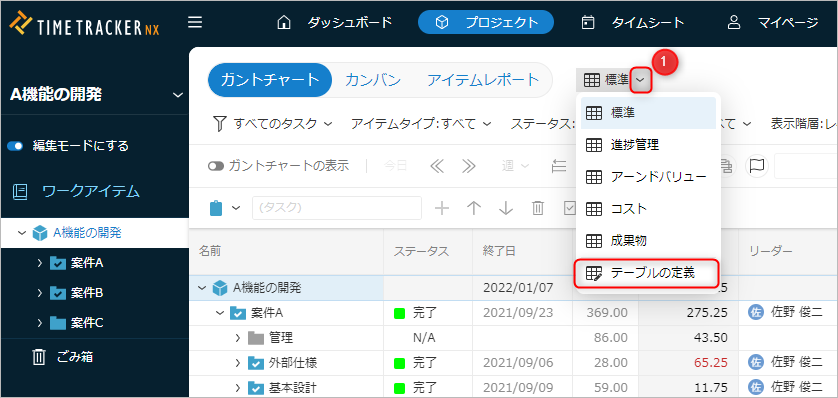The image size is (838, 398).
Task: Switch to アイテムレポート view
Action: click(x=483, y=80)
